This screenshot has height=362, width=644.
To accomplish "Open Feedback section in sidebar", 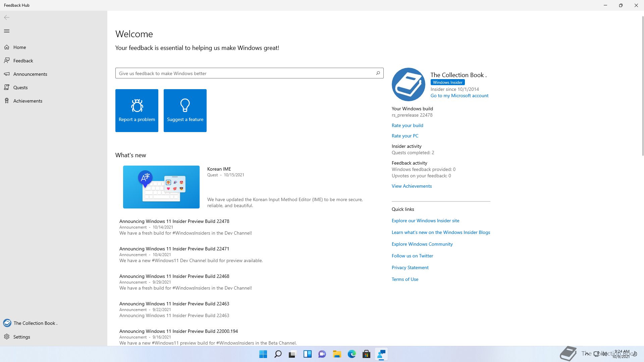I will [x=54, y=61].
